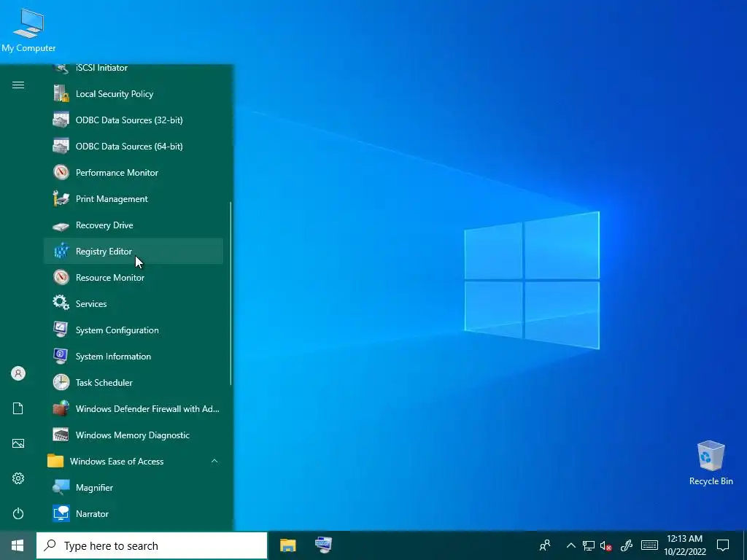This screenshot has width=747, height=560.
Task: Click the muted volume tray icon
Action: pyautogui.click(x=605, y=545)
